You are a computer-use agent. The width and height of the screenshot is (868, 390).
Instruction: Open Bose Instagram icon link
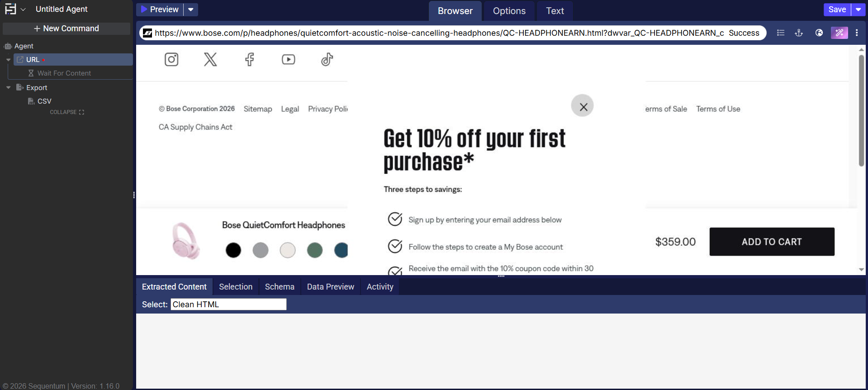171,59
